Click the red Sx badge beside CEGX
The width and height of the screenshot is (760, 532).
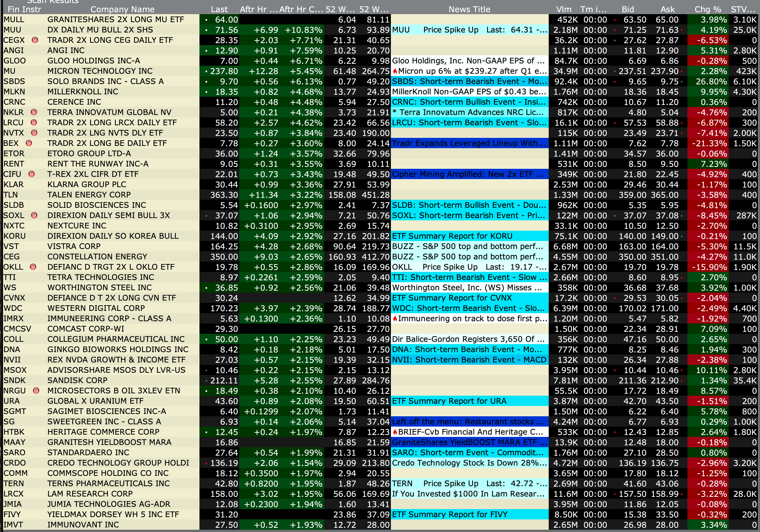[35, 40]
